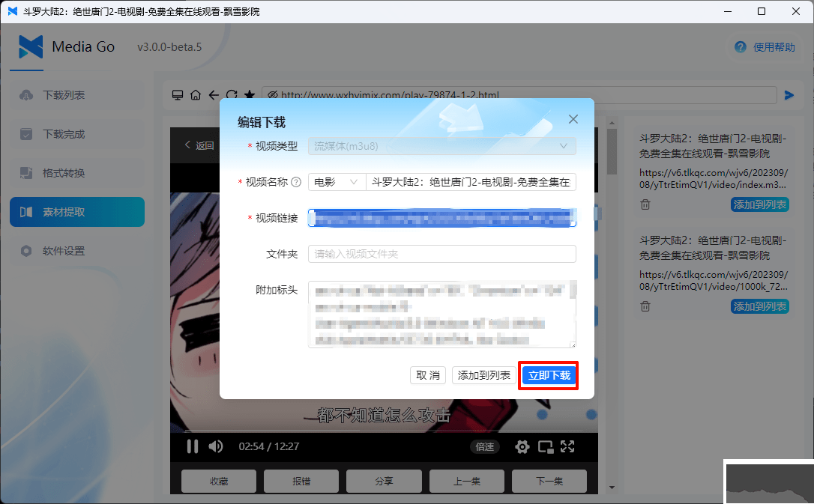Switch to 软件设置 in the sidebar
Image resolution: width=814 pixels, height=504 pixels.
click(x=76, y=251)
